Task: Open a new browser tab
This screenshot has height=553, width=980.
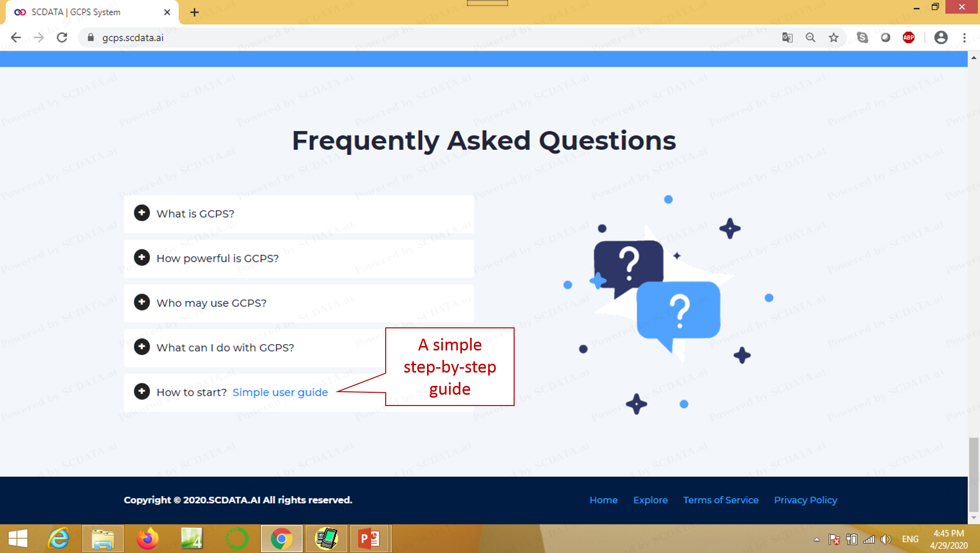Action: [x=194, y=12]
